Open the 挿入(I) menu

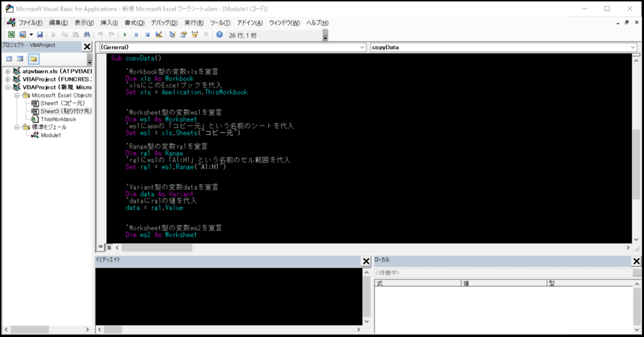click(x=109, y=23)
